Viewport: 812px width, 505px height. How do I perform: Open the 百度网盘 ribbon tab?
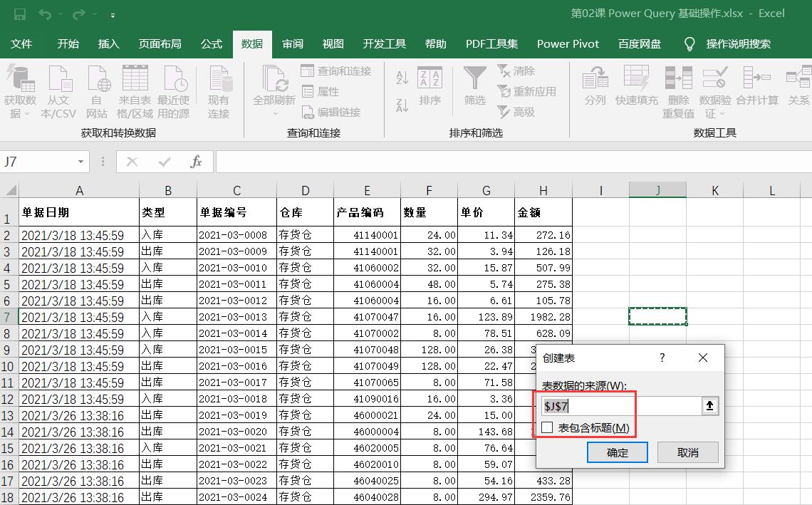point(640,44)
